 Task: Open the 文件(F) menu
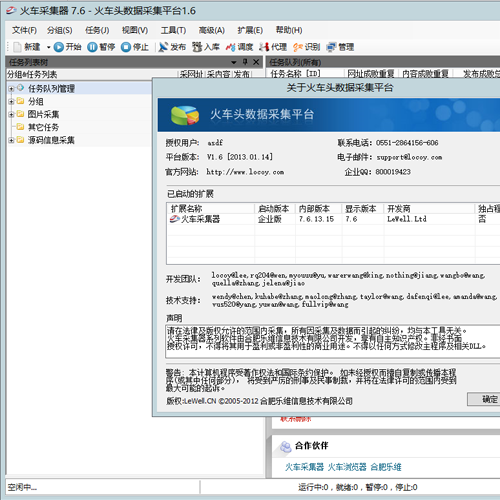[x=24, y=30]
